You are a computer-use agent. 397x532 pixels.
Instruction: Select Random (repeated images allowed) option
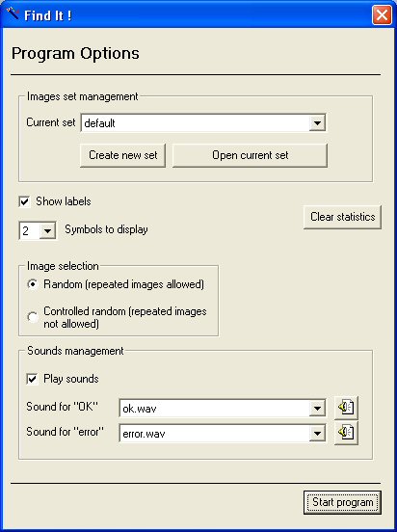click(33, 284)
